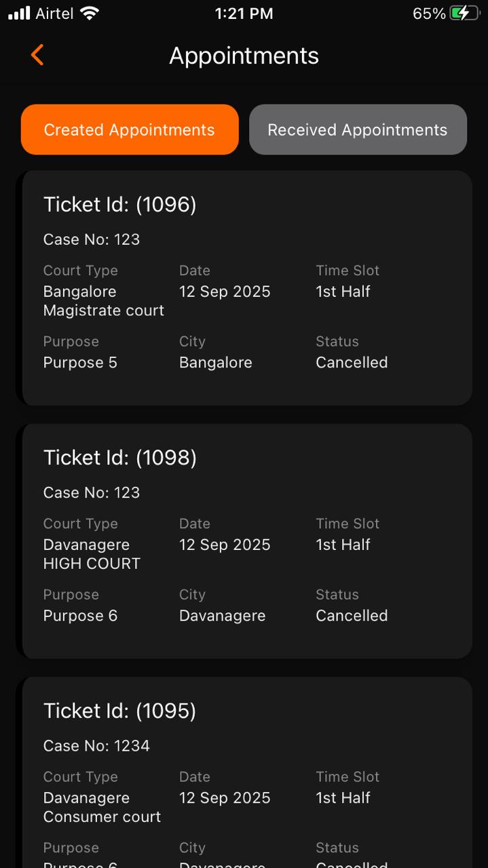Select Davanagere Consumer court text
488x868 pixels.
click(102, 807)
